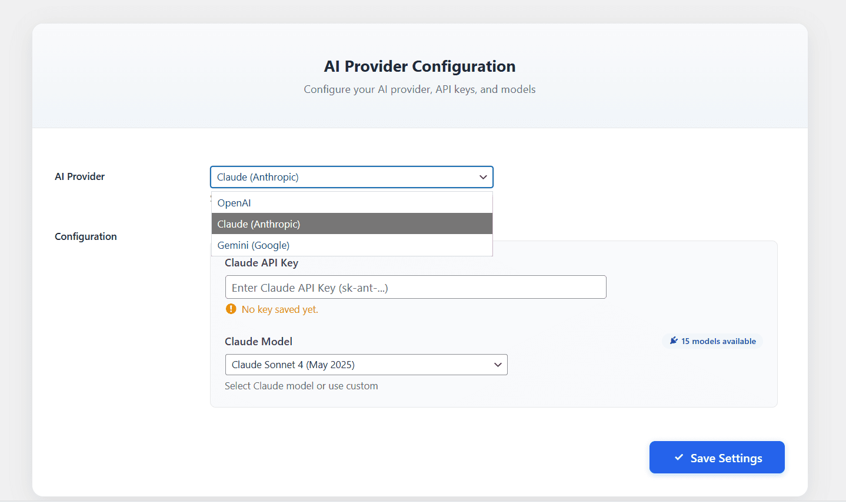The width and height of the screenshot is (846, 504).
Task: Click the Claude Model label
Action: (x=258, y=342)
